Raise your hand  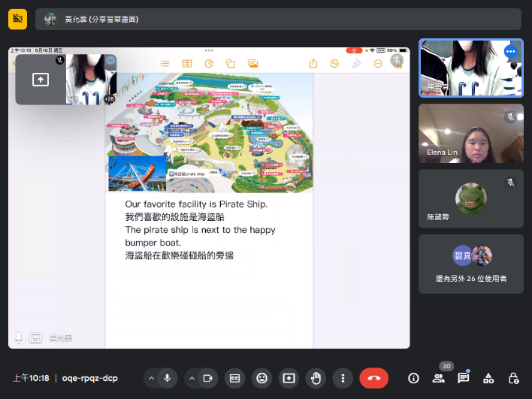coord(316,378)
